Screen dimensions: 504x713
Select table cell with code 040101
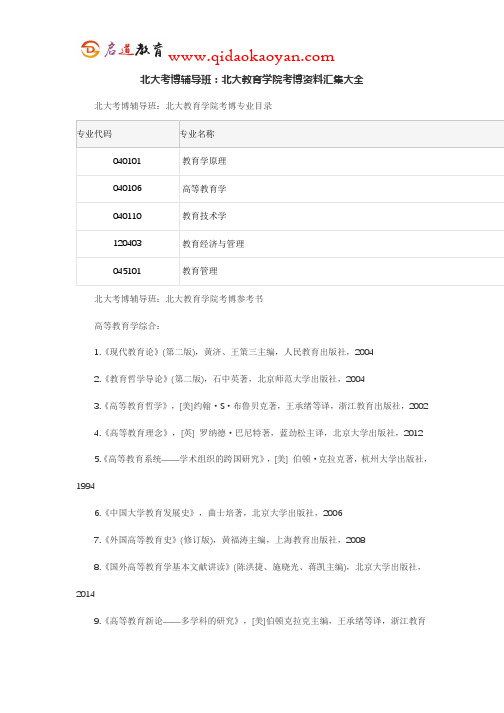coord(128,161)
